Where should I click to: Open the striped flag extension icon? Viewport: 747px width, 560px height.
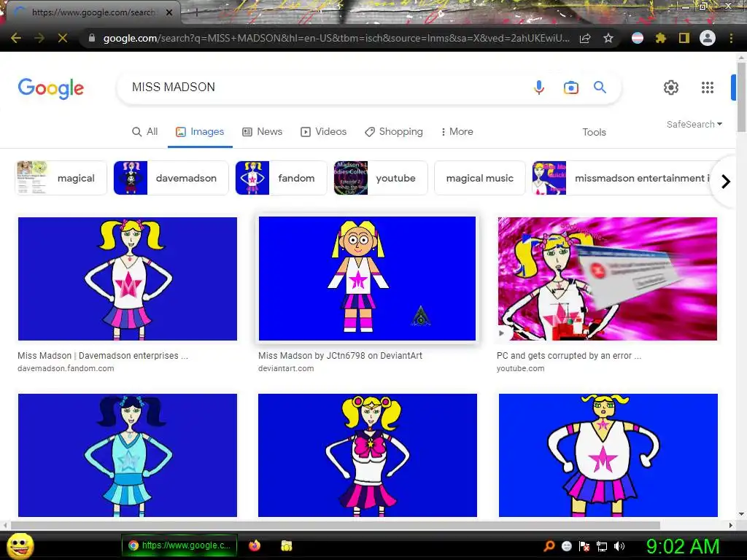(x=638, y=38)
